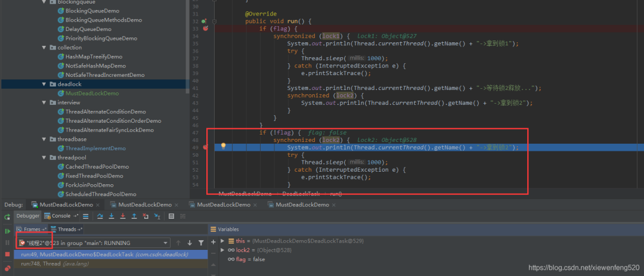This screenshot has height=276, width=644.
Task: Expand the 'this' variable node
Action: pos(222,241)
